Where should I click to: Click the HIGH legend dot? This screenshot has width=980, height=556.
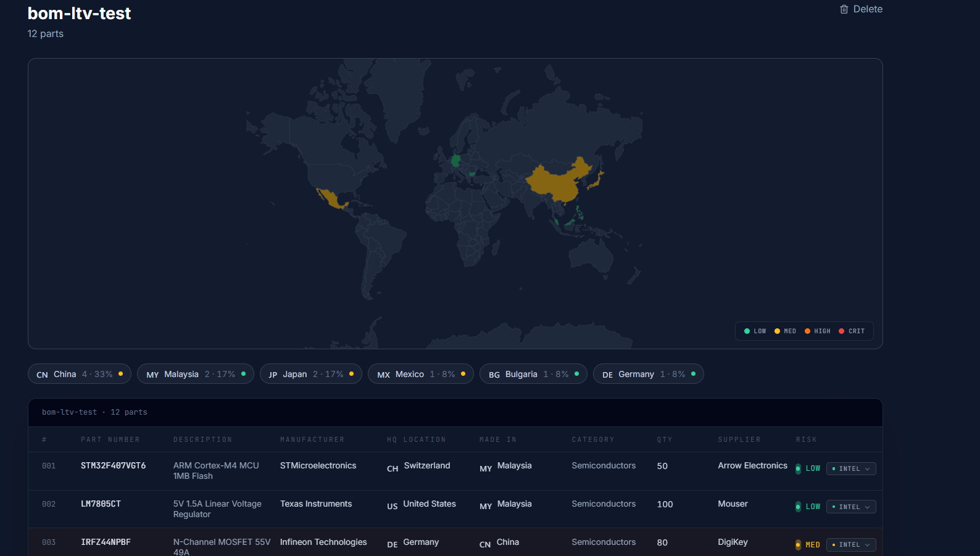point(807,331)
